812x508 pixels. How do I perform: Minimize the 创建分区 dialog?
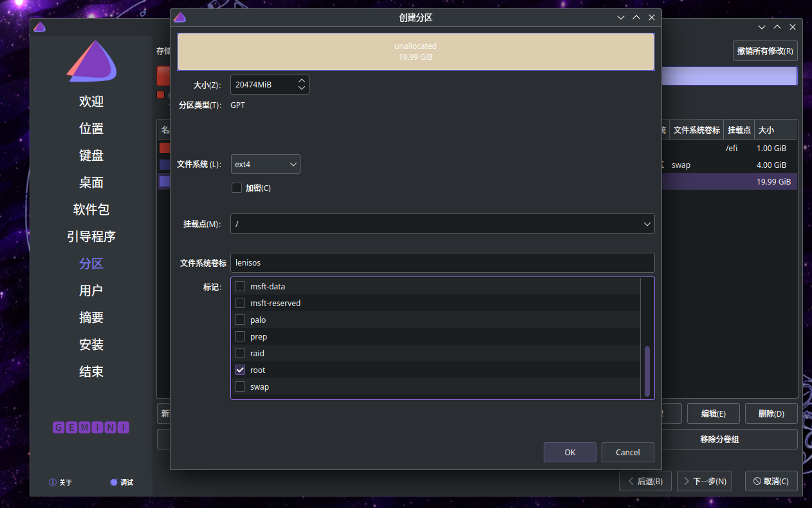click(x=621, y=17)
